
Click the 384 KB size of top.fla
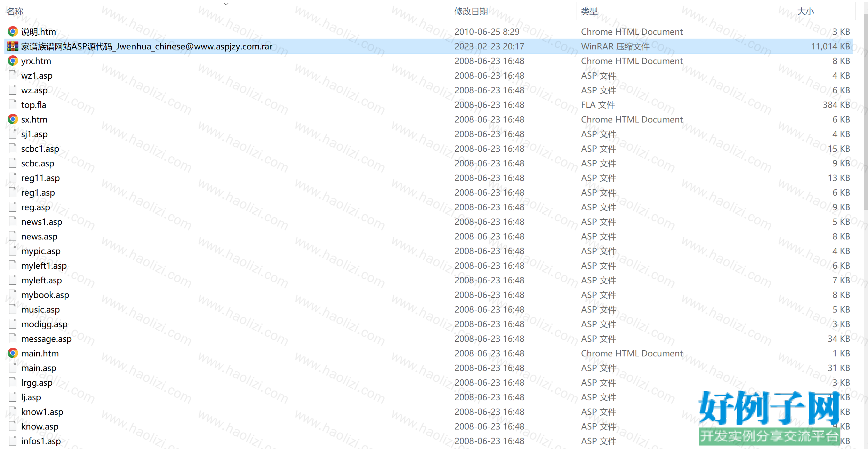point(836,105)
